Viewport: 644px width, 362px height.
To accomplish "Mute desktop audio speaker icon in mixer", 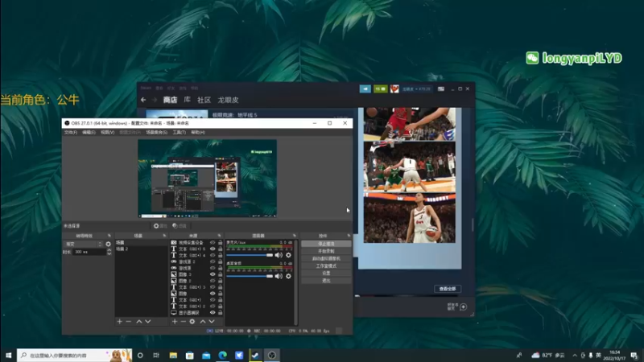I will click(x=279, y=276).
